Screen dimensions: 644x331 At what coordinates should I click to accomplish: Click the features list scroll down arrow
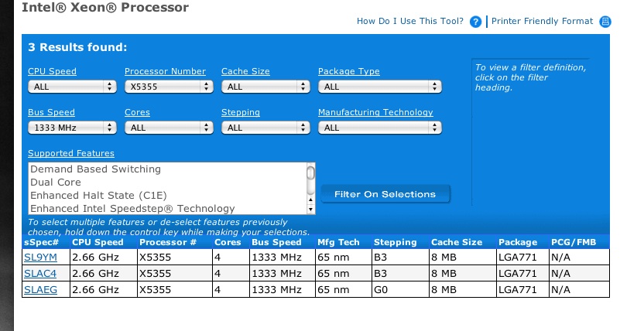(x=311, y=209)
